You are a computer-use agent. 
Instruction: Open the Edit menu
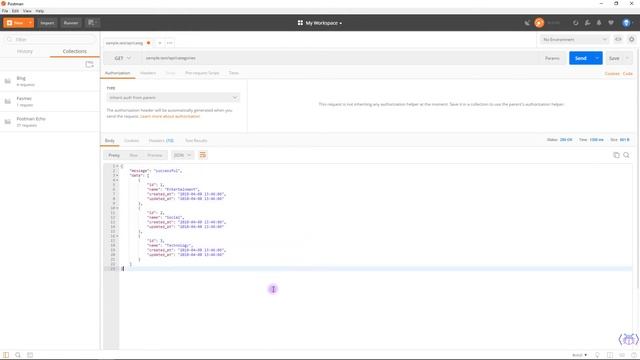tap(16, 11)
